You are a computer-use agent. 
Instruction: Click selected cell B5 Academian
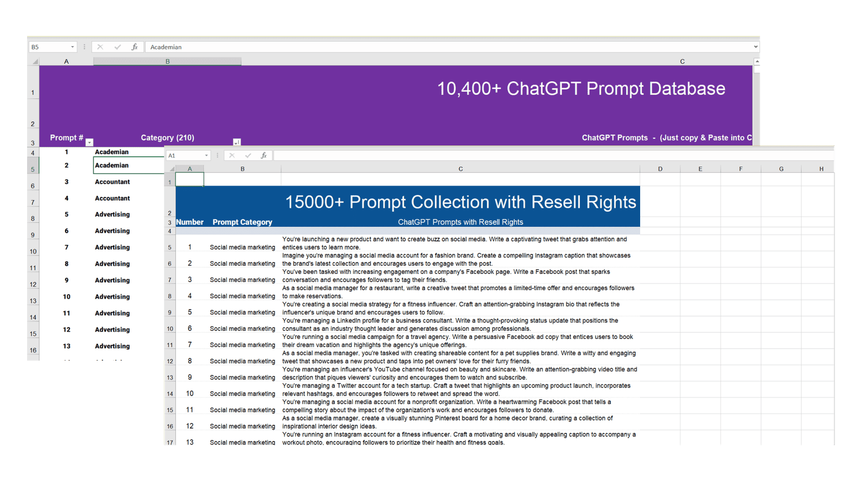pos(129,165)
